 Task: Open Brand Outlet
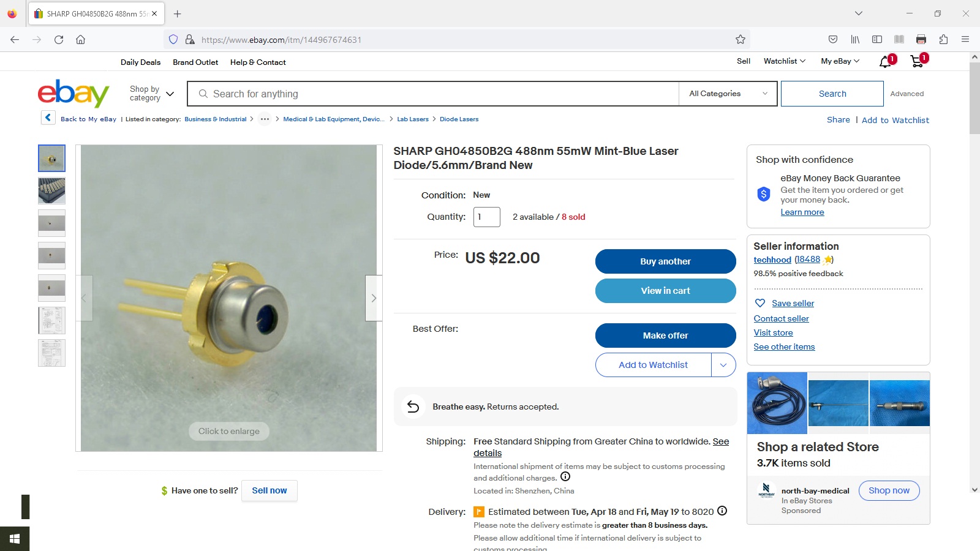195,62
